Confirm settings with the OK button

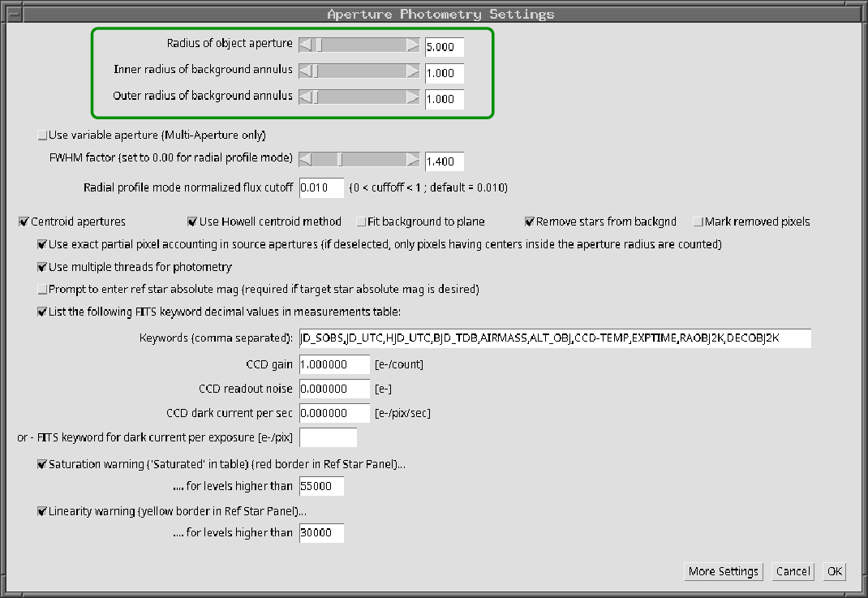coord(834,571)
